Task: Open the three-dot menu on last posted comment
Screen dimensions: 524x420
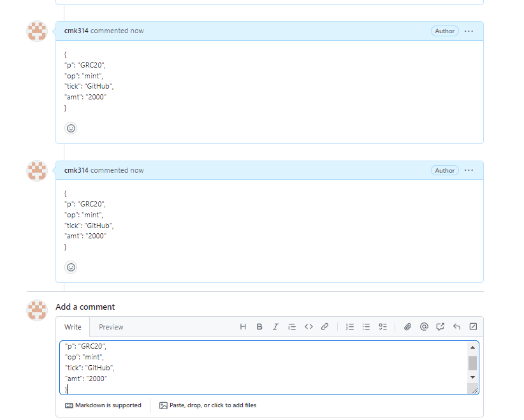Action: 469,170
